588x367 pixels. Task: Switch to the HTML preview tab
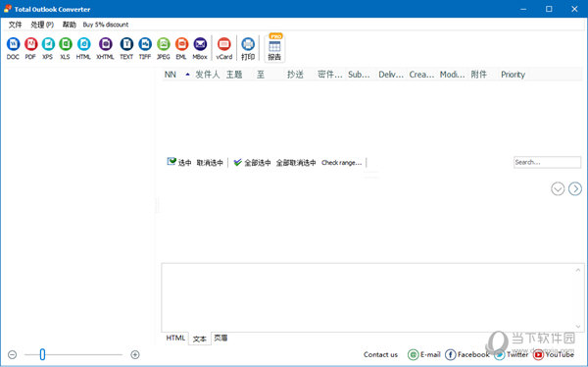(x=175, y=338)
